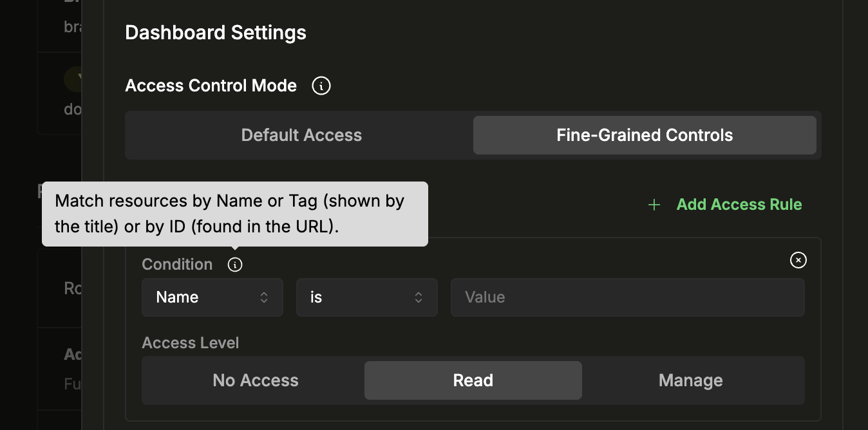The width and height of the screenshot is (868, 430).
Task: Set access level to Manage
Action: point(690,380)
